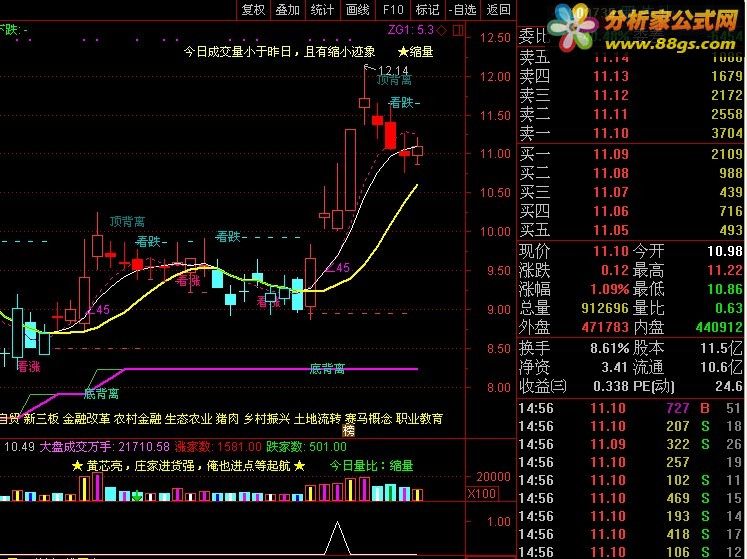Open the 乡村振兴 concept tag
Viewport: 747px width, 559px height.
click(267, 418)
